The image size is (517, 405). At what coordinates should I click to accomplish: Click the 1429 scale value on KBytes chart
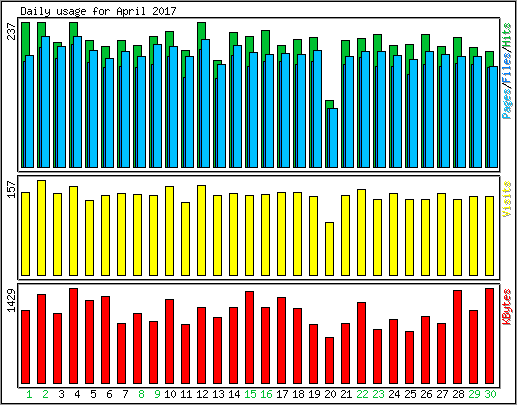(11, 301)
